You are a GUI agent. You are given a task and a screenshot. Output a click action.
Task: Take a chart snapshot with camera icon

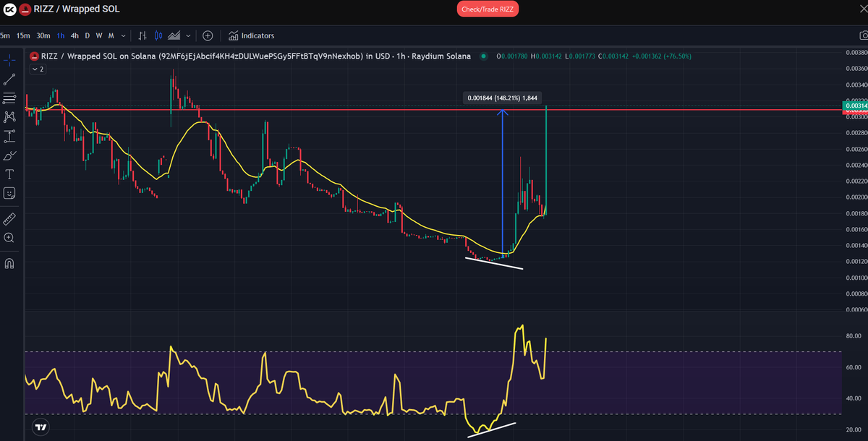(x=862, y=35)
